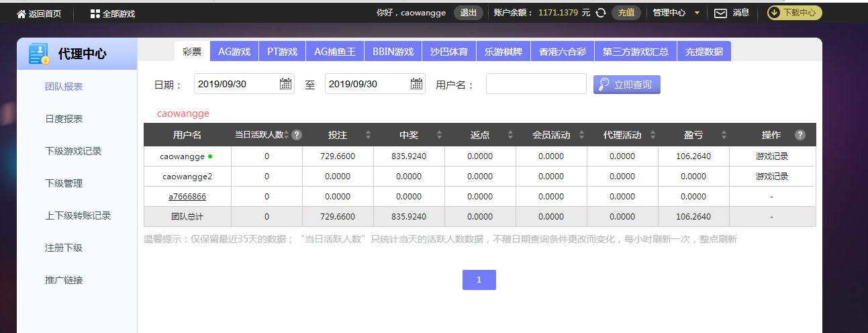The image size is (868, 333).
Task: Select 日度报表 in the sidebar
Action: pyautogui.click(x=64, y=119)
